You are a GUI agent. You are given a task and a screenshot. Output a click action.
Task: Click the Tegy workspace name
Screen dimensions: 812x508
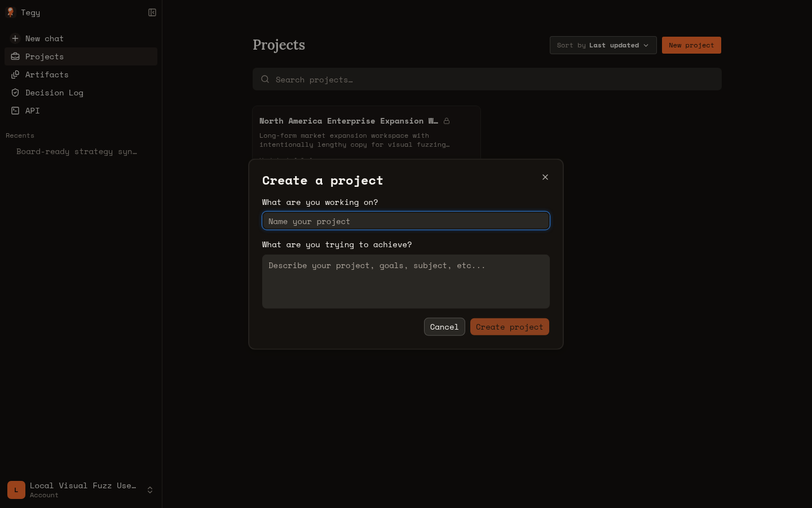[x=30, y=12]
